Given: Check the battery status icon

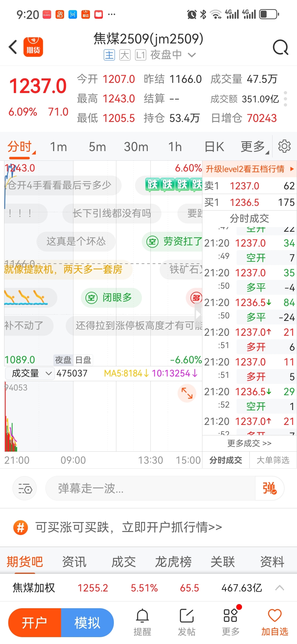Looking at the screenshot, I should tap(269, 14).
